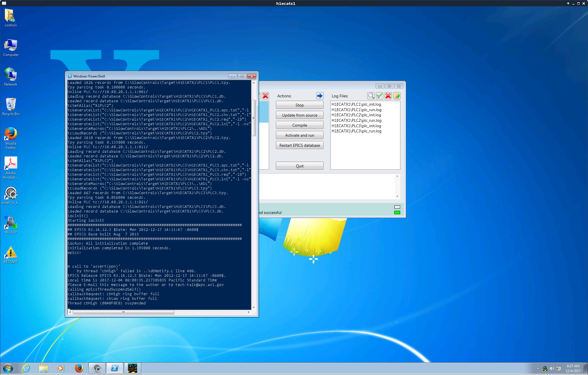The image size is (588, 375).
Task: Launch the Mozilla Firefox desktop shortcut
Action: click(x=11, y=138)
